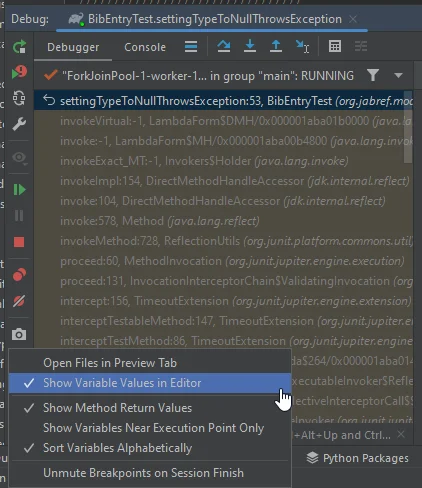Select frame invokeImpl:154, DirectMethodHandleAccessor
The width and height of the screenshot is (422, 488).
[x=223, y=181]
